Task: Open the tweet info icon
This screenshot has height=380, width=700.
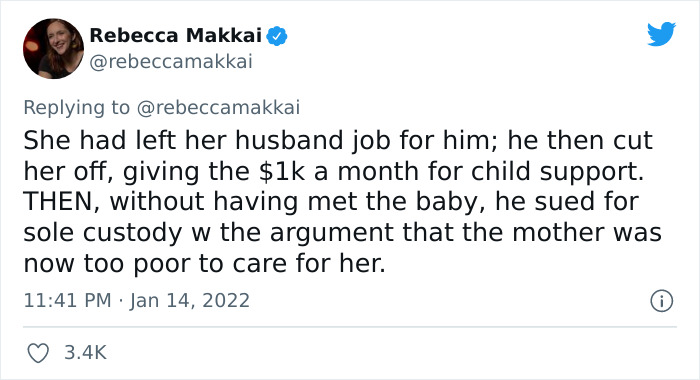Action: click(x=662, y=301)
